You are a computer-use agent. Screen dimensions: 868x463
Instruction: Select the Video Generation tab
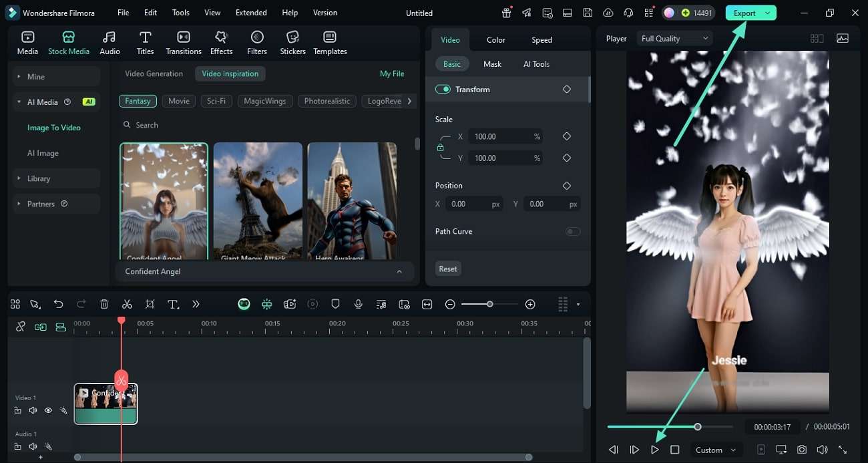pyautogui.click(x=154, y=73)
